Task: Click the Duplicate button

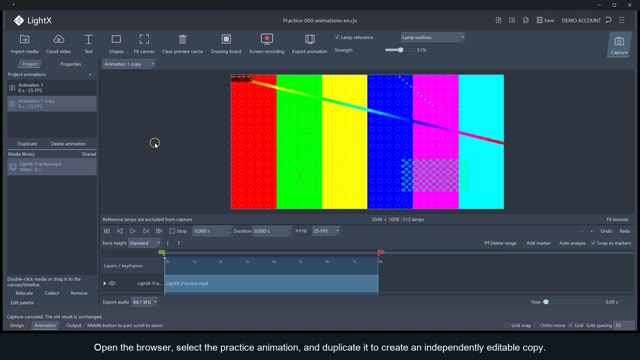Action: 27,144
